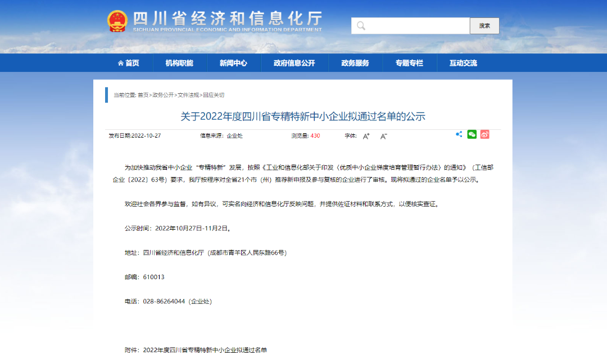Image resolution: width=607 pixels, height=364 pixels.
Task: Increase font size with A+ icon
Action: pyautogui.click(x=366, y=136)
